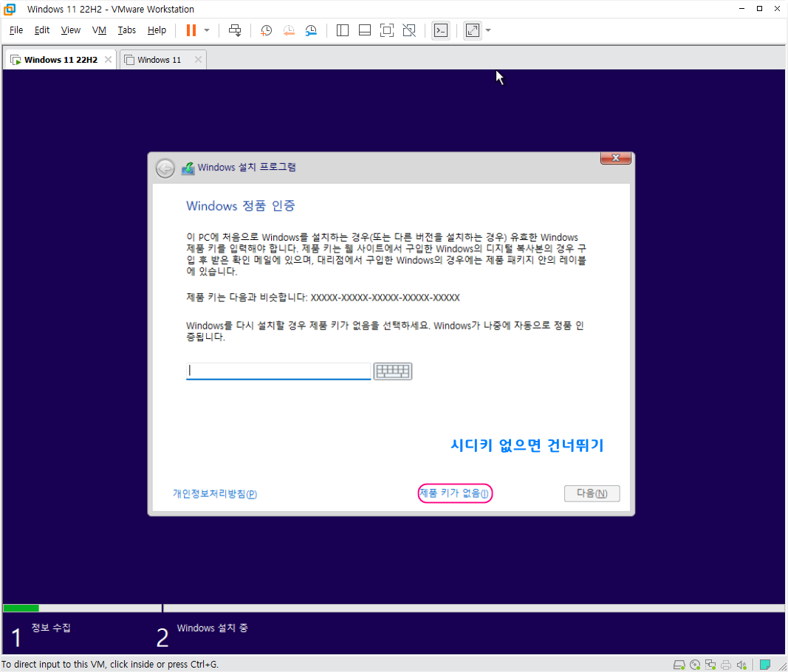The image size is (788, 672).
Task: Open the VM menu
Action: pyautogui.click(x=99, y=30)
